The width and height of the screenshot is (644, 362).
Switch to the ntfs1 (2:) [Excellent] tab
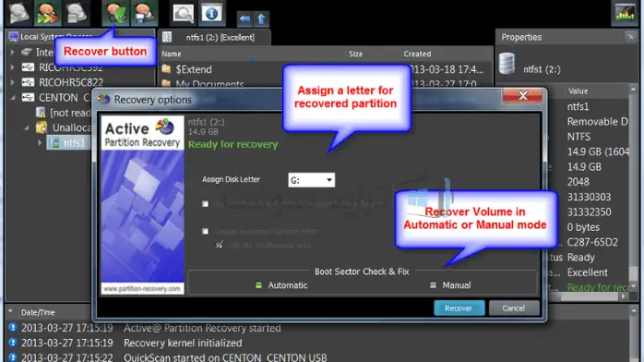coord(214,37)
